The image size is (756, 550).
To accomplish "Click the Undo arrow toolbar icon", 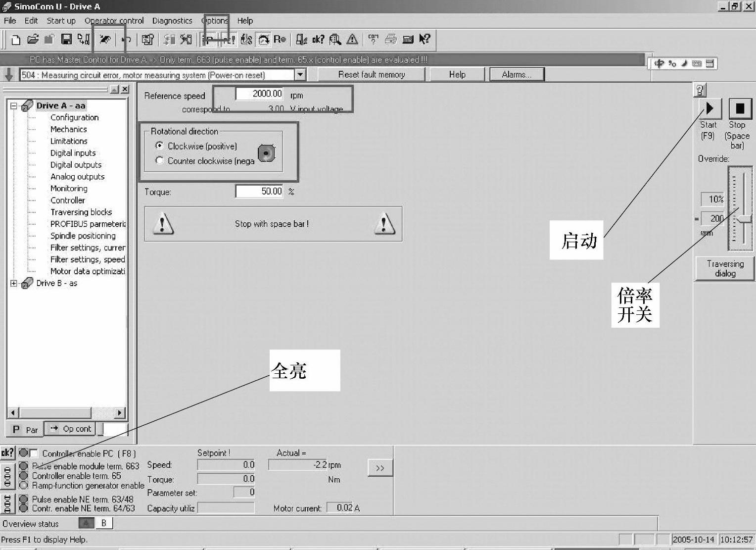I will (x=127, y=40).
